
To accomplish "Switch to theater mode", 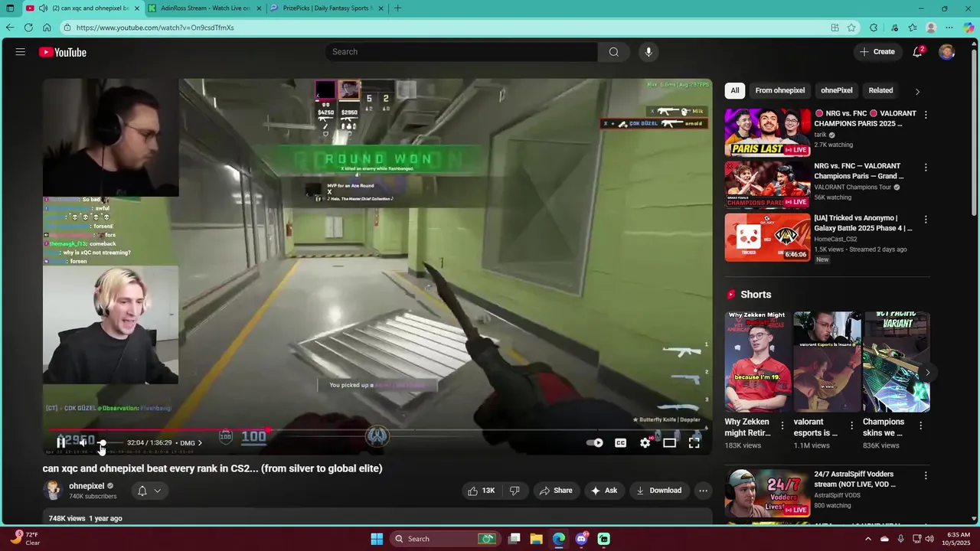I will 669,442.
